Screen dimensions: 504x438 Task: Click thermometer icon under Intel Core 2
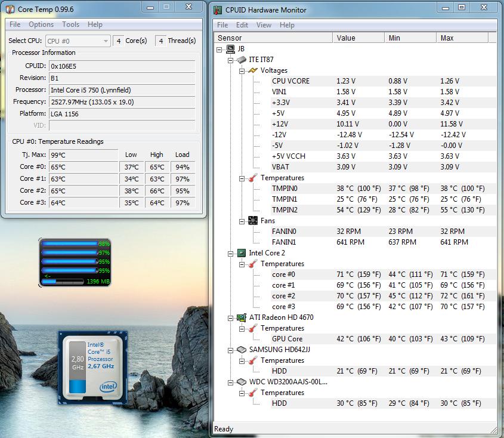coord(253,264)
